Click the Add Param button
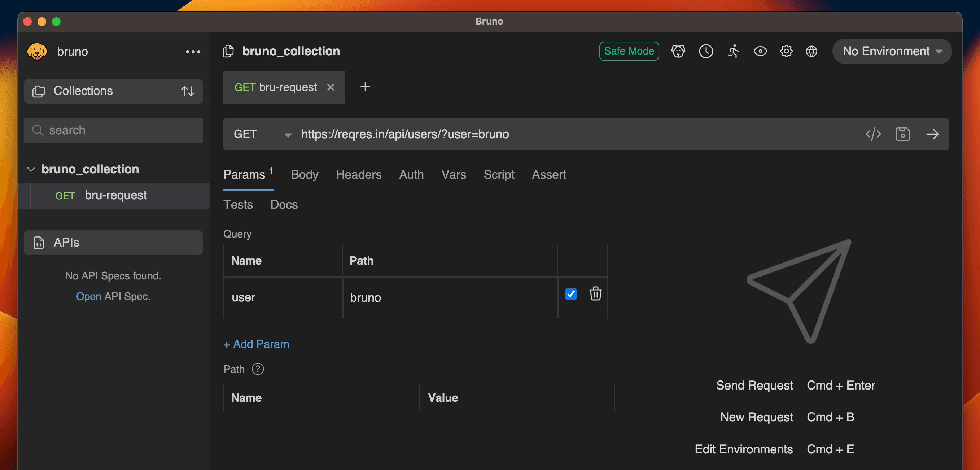 pos(257,344)
